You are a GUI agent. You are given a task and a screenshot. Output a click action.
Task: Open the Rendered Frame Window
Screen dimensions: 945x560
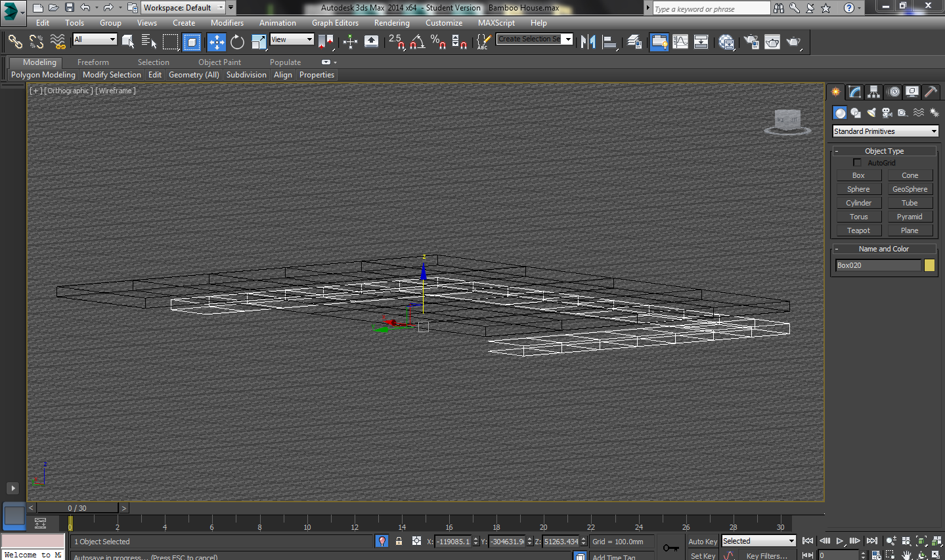tap(772, 42)
